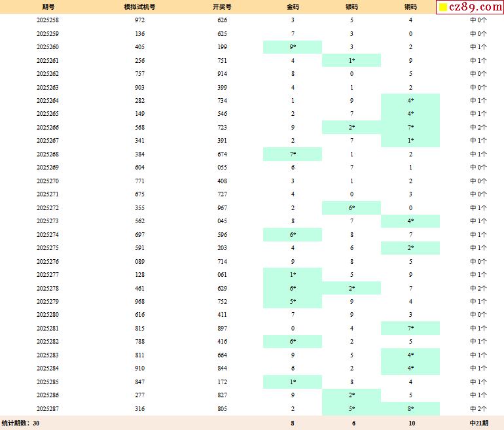Click period number 2025287 in the last row
The width and height of the screenshot is (504, 430).
point(48,408)
